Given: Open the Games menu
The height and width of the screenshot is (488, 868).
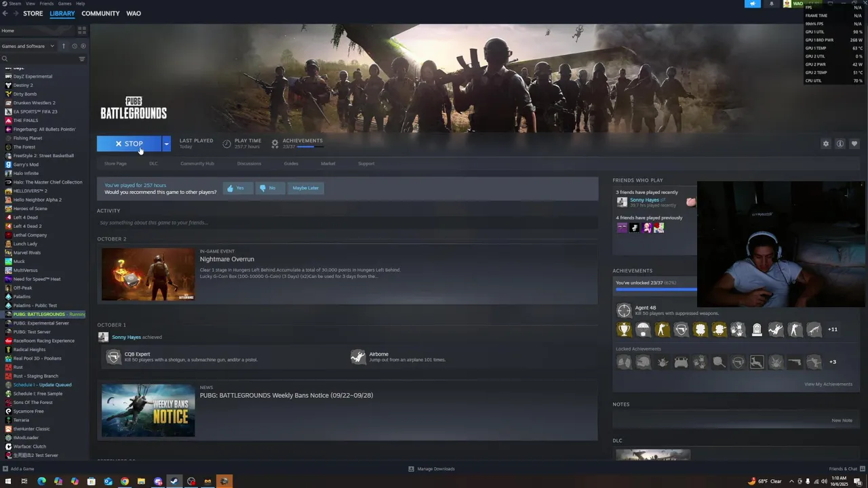Looking at the screenshot, I should tap(65, 3).
